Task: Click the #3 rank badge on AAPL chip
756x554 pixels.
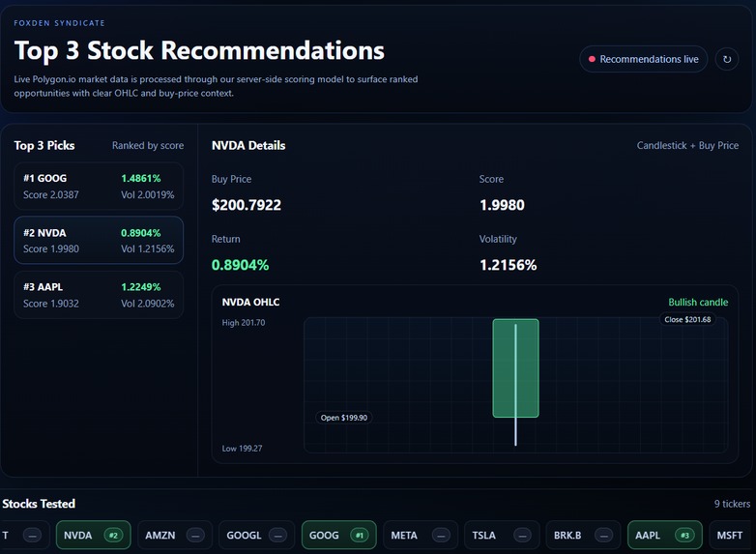Action: click(x=684, y=536)
